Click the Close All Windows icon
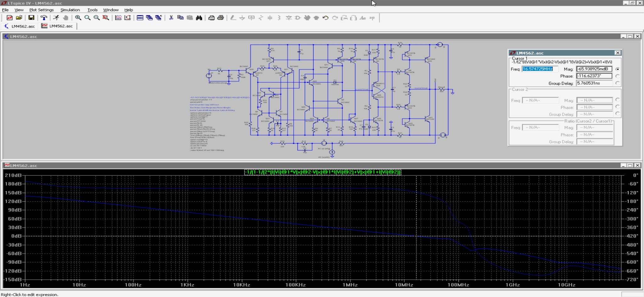The image size is (644, 297). [x=158, y=18]
